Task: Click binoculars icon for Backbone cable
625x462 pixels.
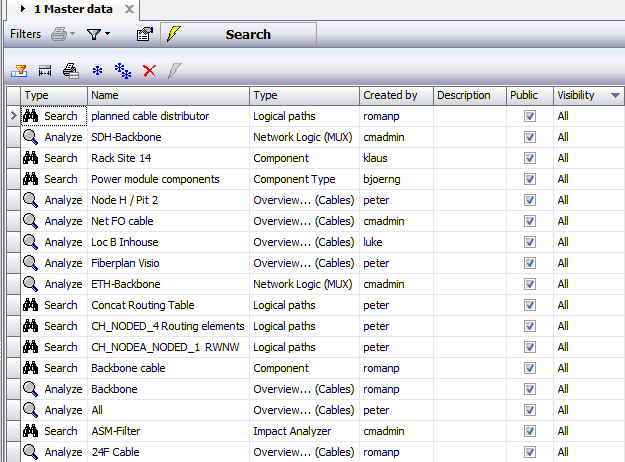Action: 30,368
